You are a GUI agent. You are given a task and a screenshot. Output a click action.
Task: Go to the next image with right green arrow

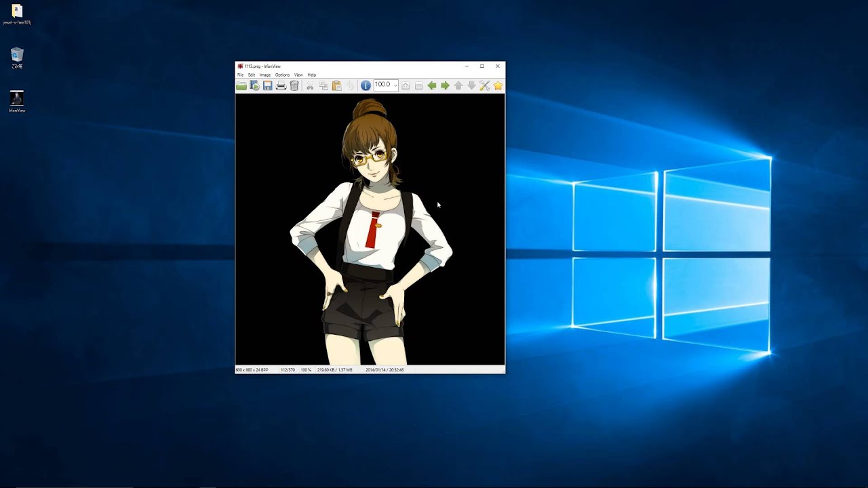click(x=445, y=85)
